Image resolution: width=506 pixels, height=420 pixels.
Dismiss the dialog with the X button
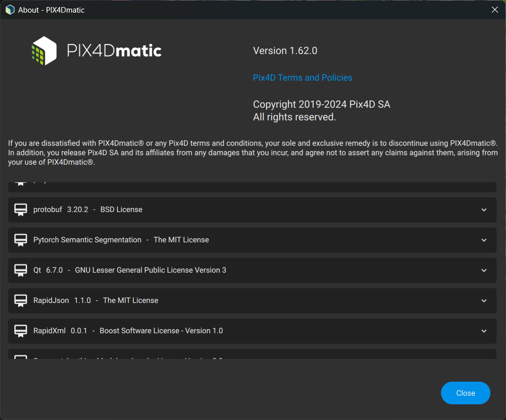click(494, 9)
